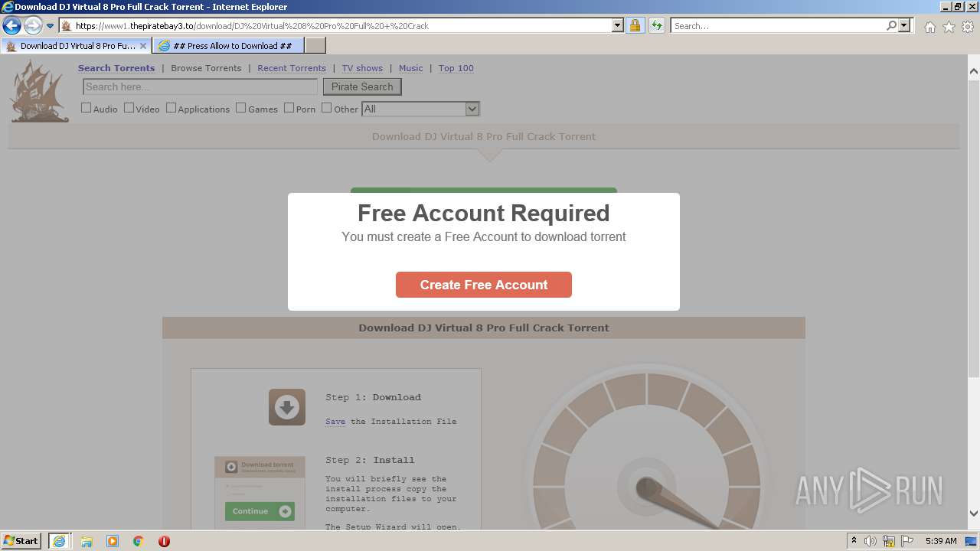Click the vertical scrollbar thumb
This screenshot has width=980, height=551.
974,228
